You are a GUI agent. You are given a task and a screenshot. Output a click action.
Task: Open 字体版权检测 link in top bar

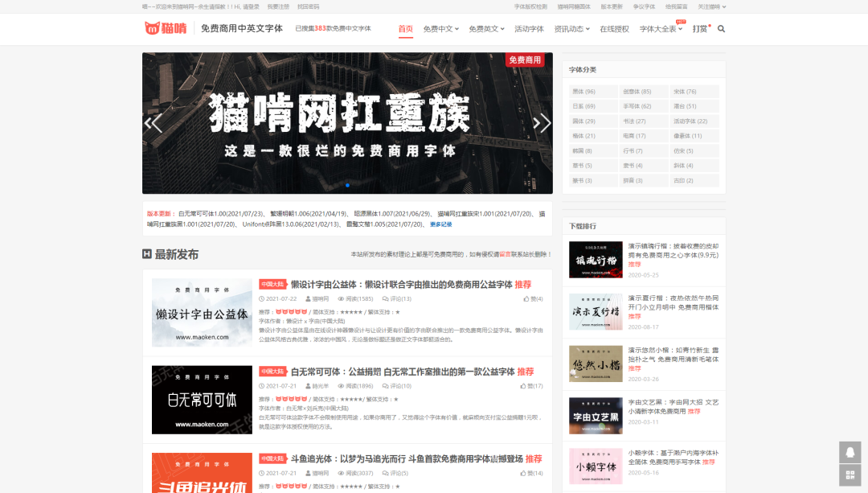[x=530, y=6]
